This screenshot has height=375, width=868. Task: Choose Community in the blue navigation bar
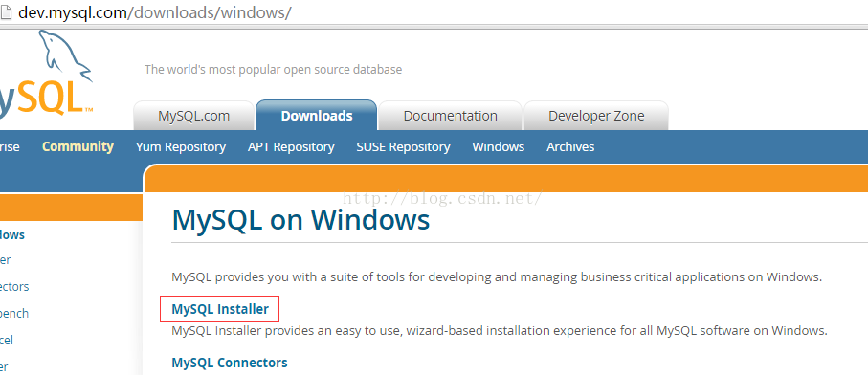click(78, 146)
